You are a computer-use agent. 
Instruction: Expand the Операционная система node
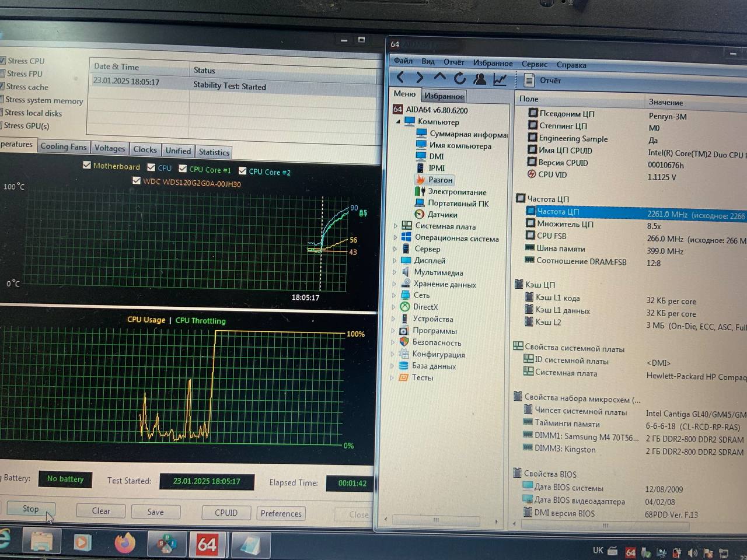click(395, 237)
